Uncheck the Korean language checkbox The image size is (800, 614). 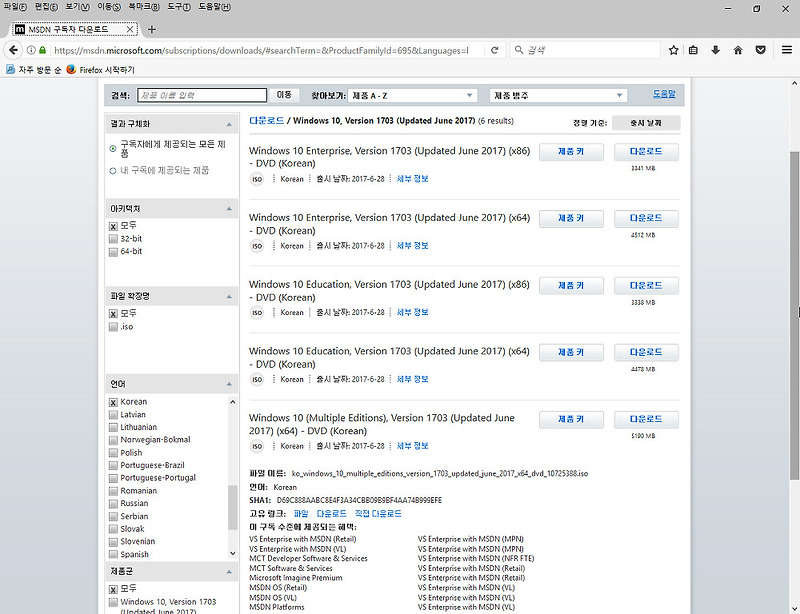point(113,402)
